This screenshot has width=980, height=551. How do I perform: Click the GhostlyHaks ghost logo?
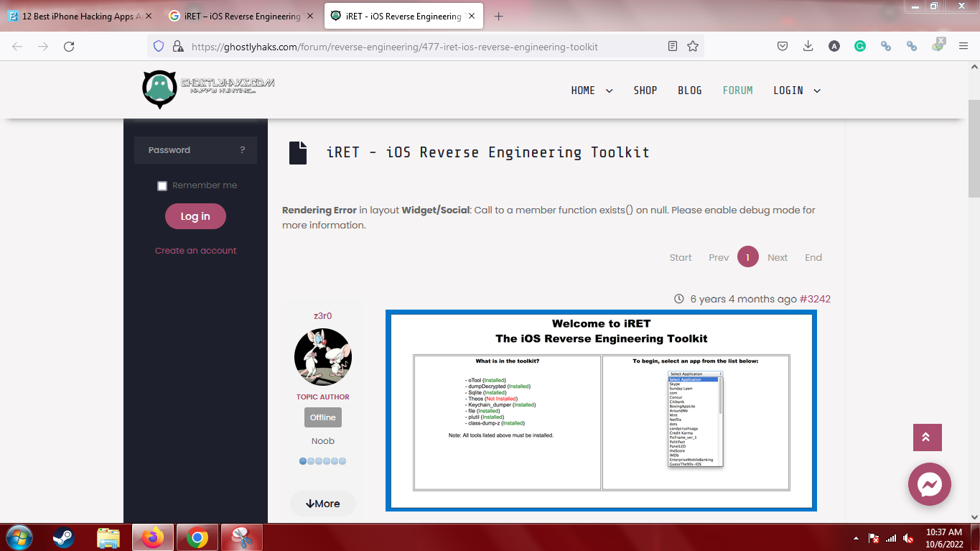pos(159,89)
